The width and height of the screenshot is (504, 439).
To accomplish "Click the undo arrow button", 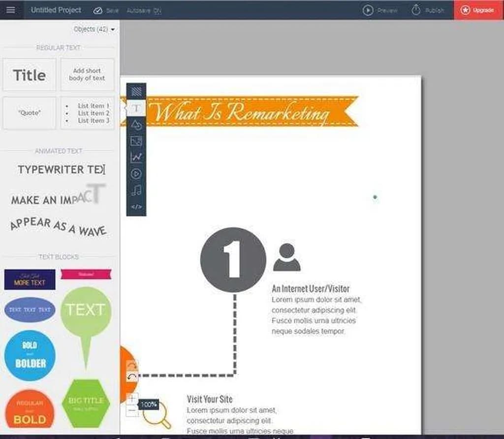I will [x=132, y=377].
